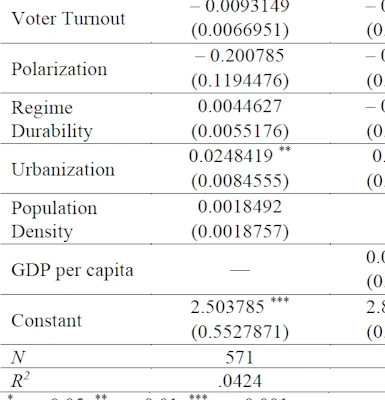This screenshot has width=385, height=400.
Task: Click the N sample size label
Action: point(18,358)
